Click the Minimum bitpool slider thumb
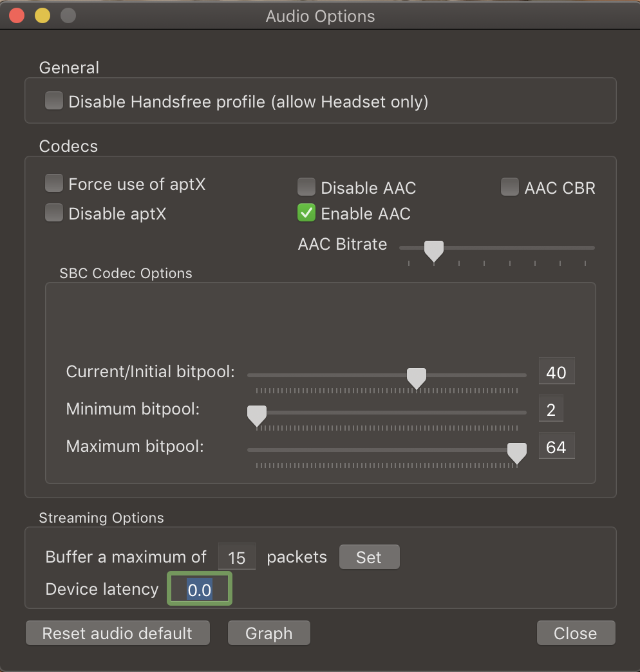640x672 pixels. [x=257, y=416]
